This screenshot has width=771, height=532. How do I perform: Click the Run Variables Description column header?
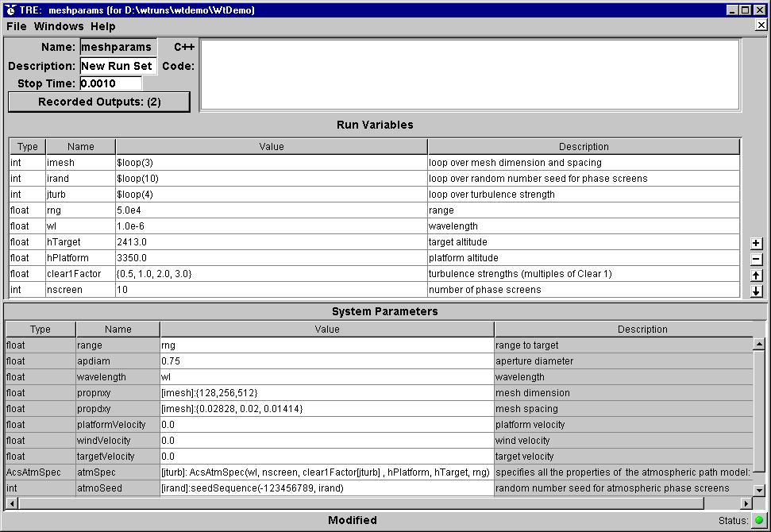coord(584,147)
